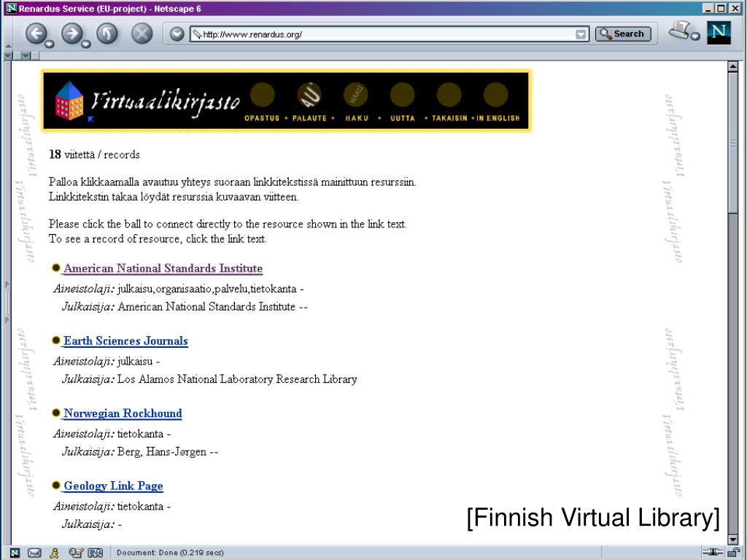
Task: Click the Virtuaalikirjasto building logo
Action: pos(69,101)
